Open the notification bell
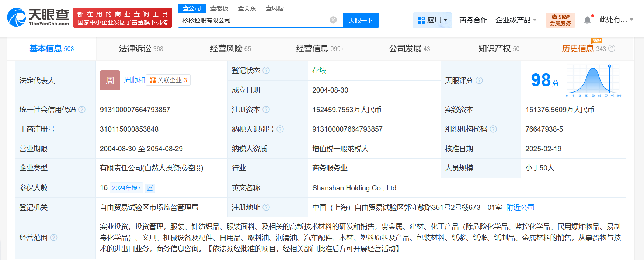This screenshot has width=644, height=260. point(587,20)
